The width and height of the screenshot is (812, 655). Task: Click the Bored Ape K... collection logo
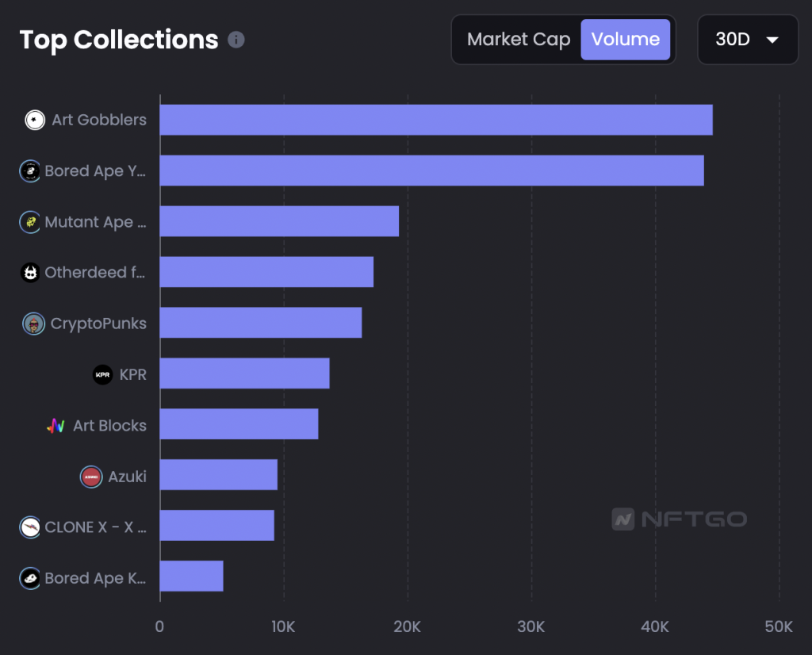[x=30, y=578]
